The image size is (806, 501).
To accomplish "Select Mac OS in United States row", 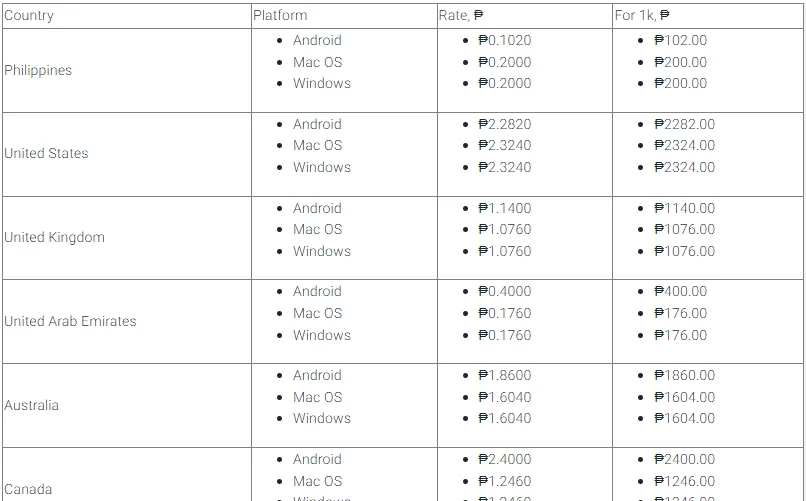I will pyautogui.click(x=318, y=145).
